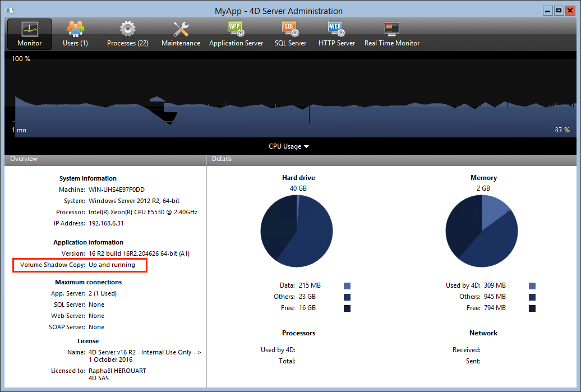Click the hard drive pie chart

[297, 231]
